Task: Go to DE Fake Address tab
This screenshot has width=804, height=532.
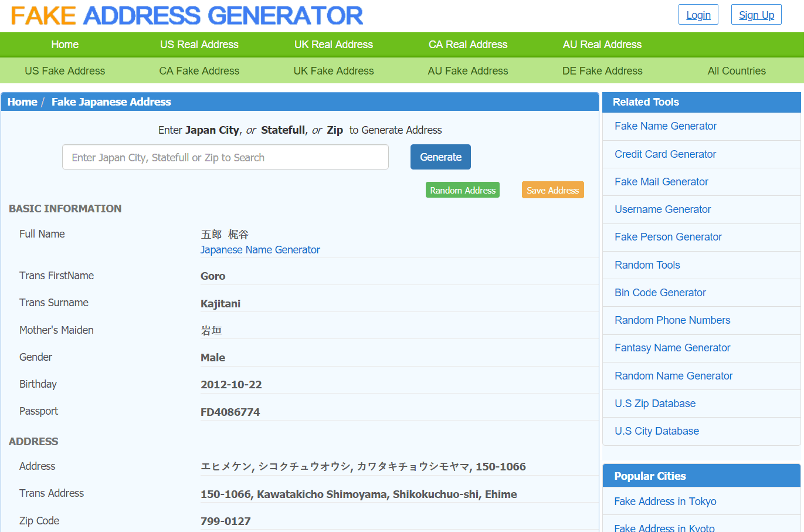Action: tap(602, 71)
